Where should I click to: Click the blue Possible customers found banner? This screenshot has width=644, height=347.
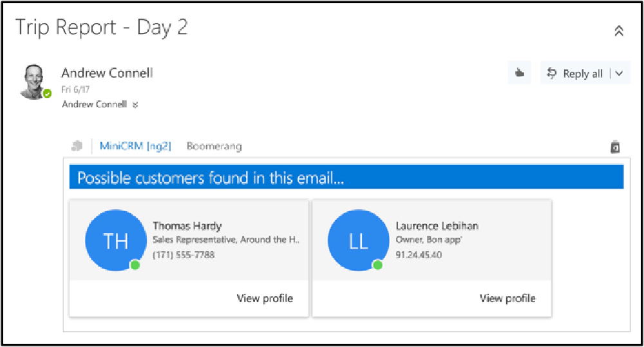click(346, 178)
